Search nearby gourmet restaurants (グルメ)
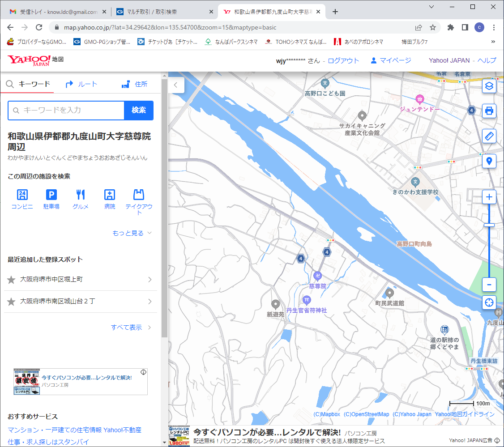This screenshot has width=504, height=447. (x=81, y=199)
